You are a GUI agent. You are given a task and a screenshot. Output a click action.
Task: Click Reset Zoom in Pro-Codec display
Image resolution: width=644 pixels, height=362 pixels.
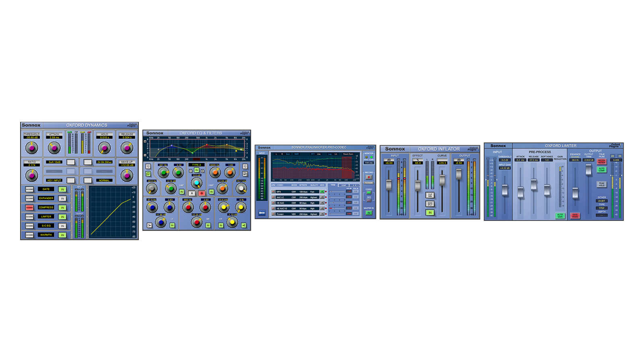click(x=348, y=154)
